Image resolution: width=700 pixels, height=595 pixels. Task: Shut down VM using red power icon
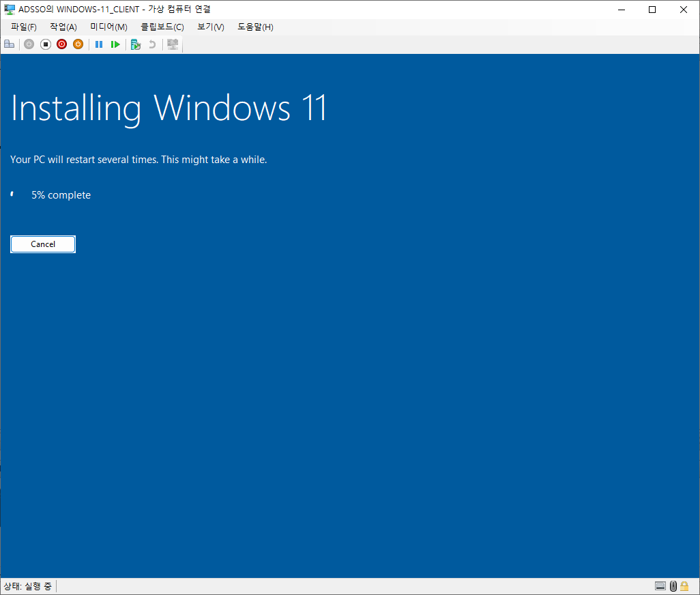pos(61,44)
